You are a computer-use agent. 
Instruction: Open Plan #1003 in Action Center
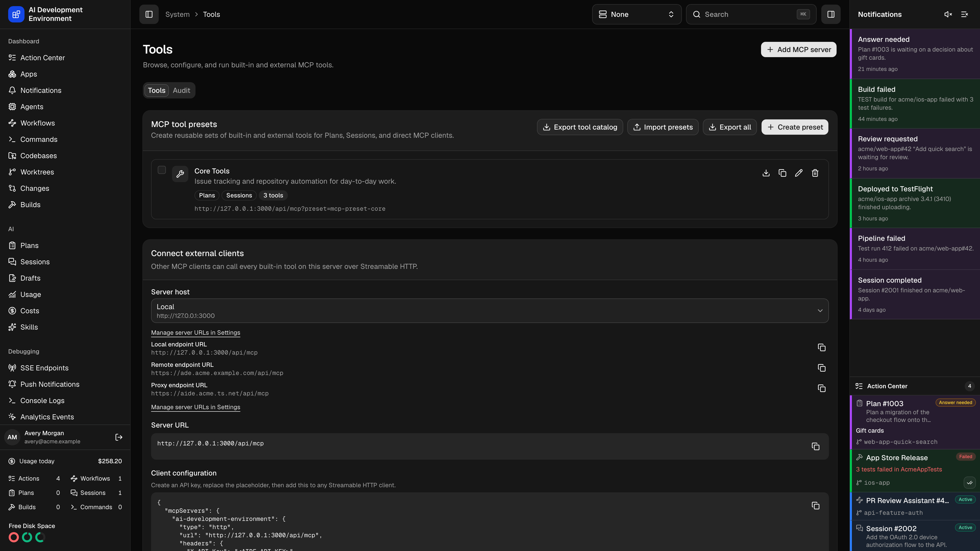point(915,422)
